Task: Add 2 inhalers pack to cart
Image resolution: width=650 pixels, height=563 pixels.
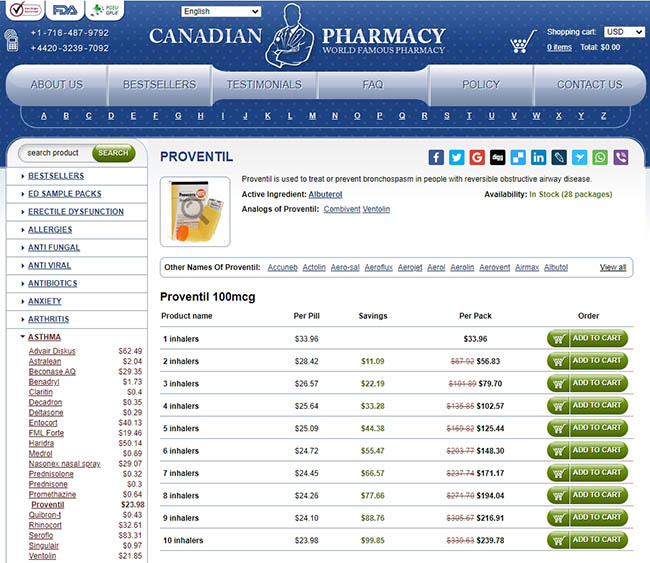Action: coord(587,361)
